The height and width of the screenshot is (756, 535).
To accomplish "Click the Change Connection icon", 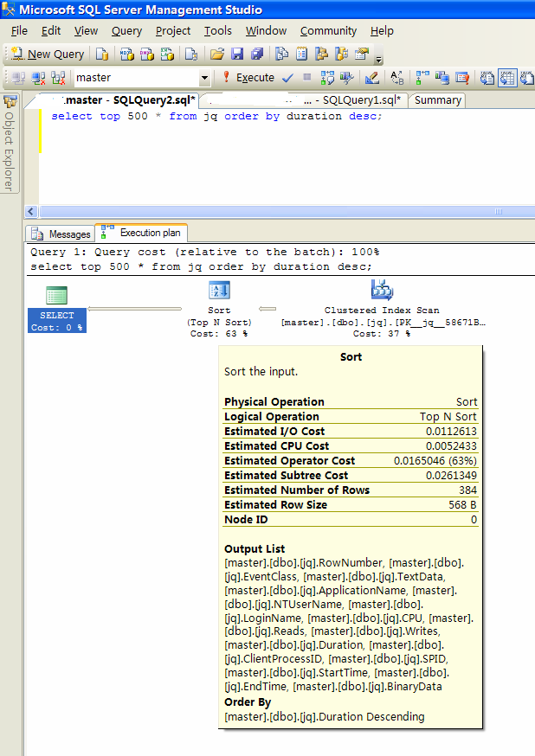I will pos(58,78).
